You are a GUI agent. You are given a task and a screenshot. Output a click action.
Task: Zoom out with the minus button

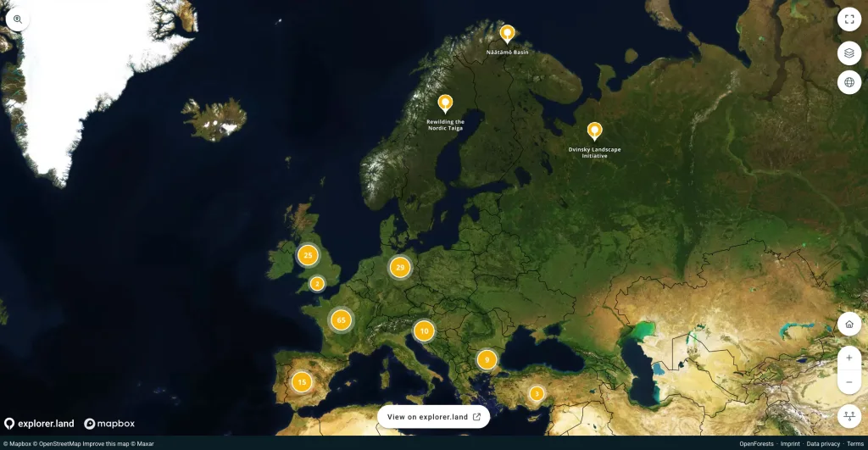849,382
